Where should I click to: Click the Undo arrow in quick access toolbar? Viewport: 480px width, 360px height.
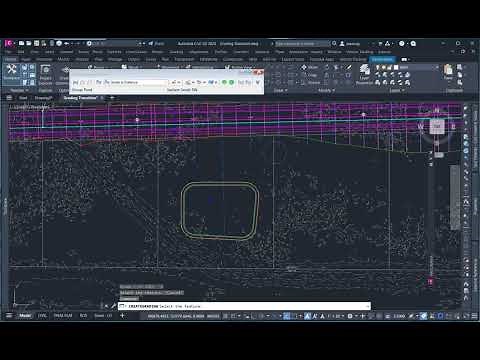click(x=67, y=43)
